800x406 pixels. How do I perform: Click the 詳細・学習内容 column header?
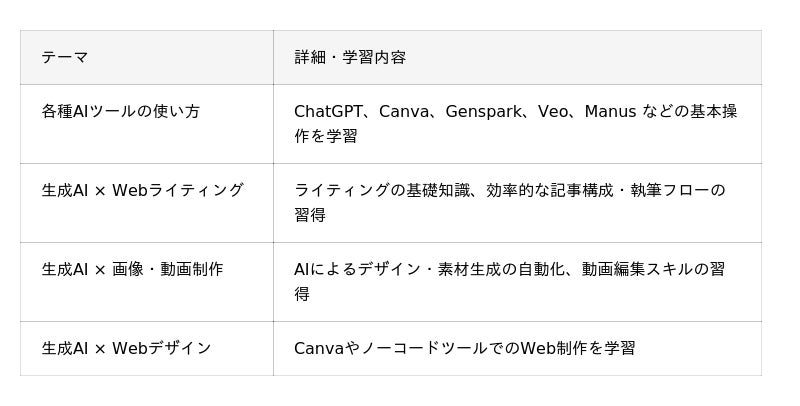517,57
